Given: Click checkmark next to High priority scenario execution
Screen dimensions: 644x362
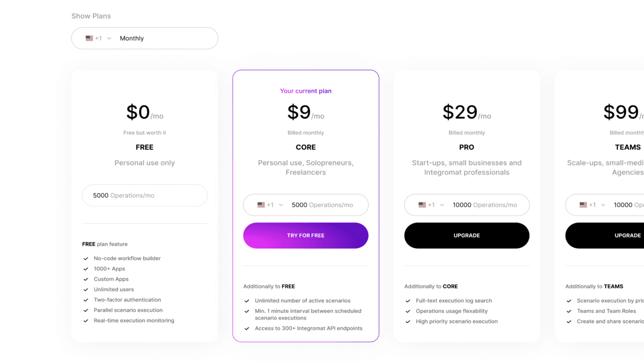Looking at the screenshot, I should tap(408, 322).
